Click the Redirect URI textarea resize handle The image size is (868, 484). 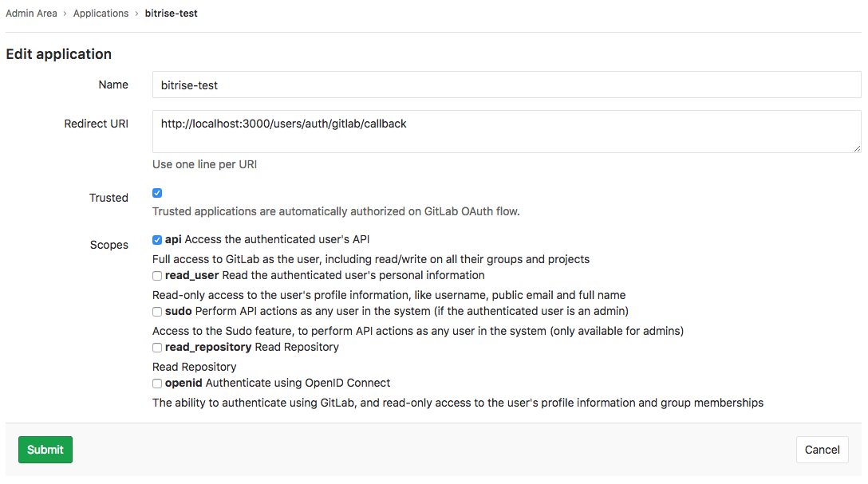click(858, 149)
